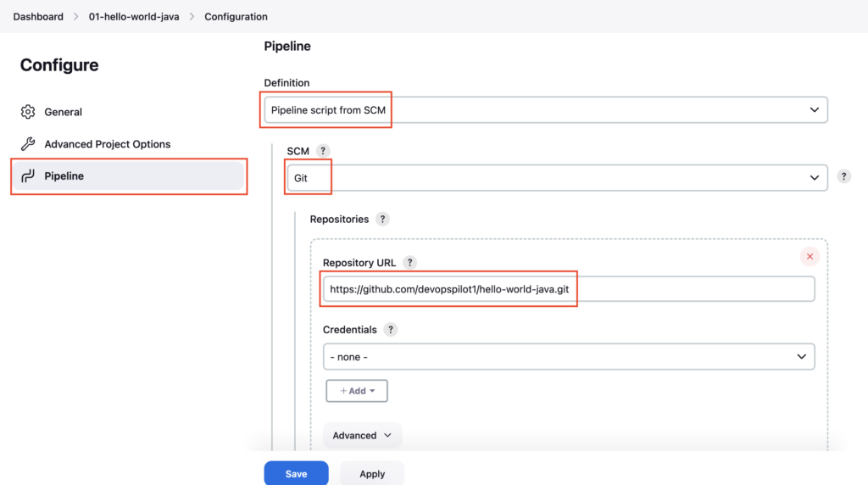Screen dimensions: 868x485
Task: Open the Credentials none dropdown
Action: 569,357
